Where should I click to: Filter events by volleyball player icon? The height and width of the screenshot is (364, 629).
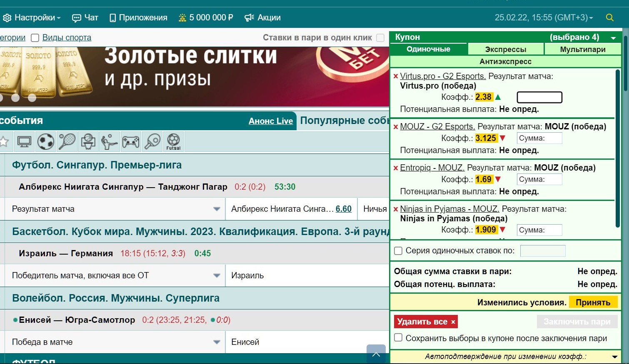(109, 141)
